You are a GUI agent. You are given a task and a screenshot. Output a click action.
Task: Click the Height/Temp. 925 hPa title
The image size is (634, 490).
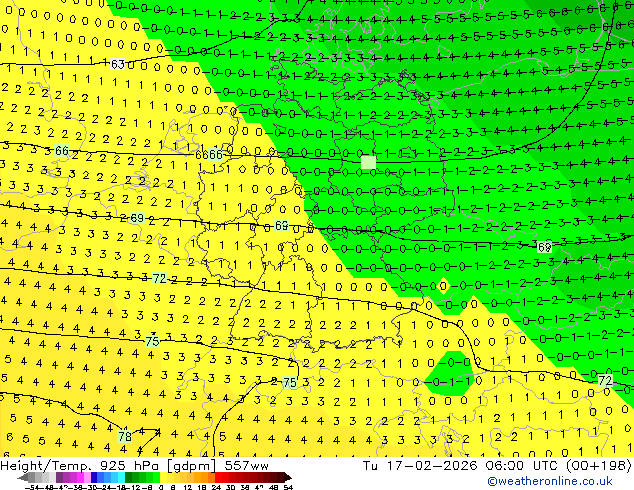[82, 466]
